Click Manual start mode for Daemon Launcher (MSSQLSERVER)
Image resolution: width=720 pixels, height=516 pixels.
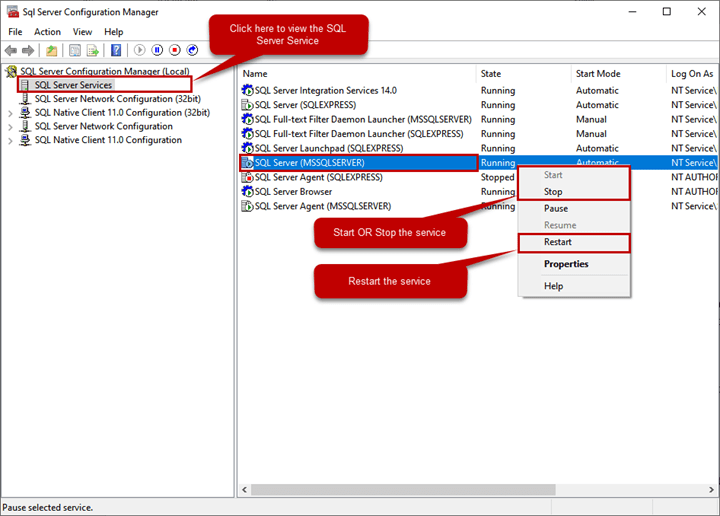[x=591, y=119]
